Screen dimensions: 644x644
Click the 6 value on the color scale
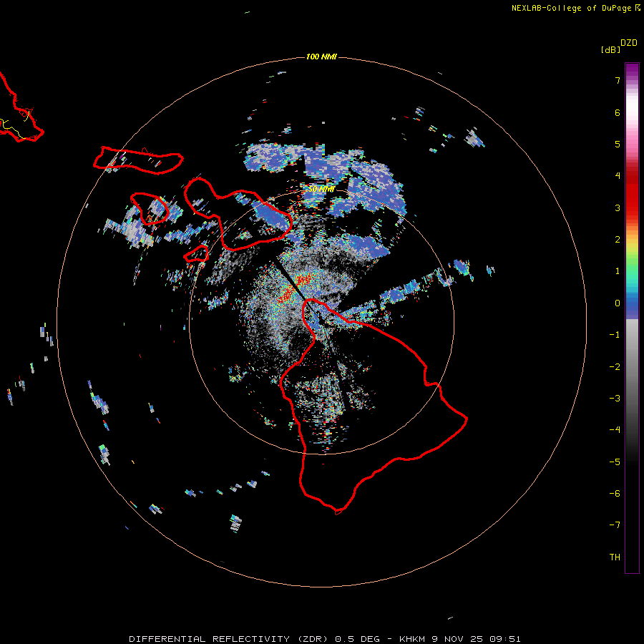(618, 112)
